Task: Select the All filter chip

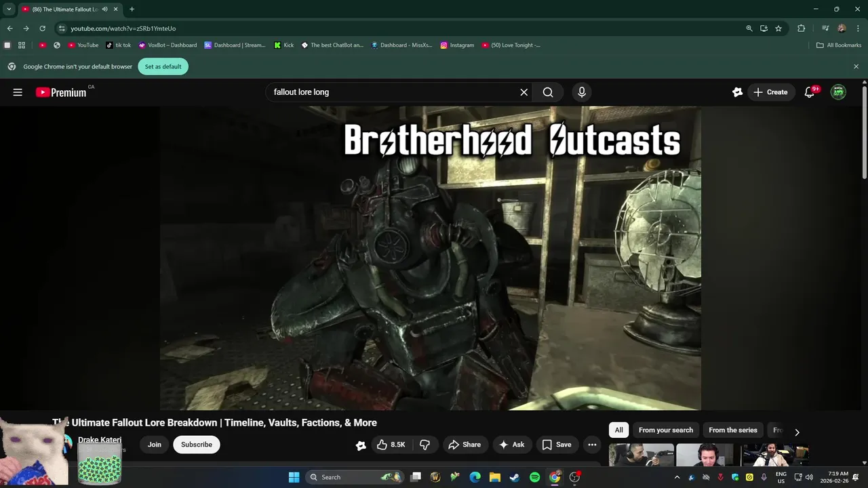Action: [x=618, y=430]
